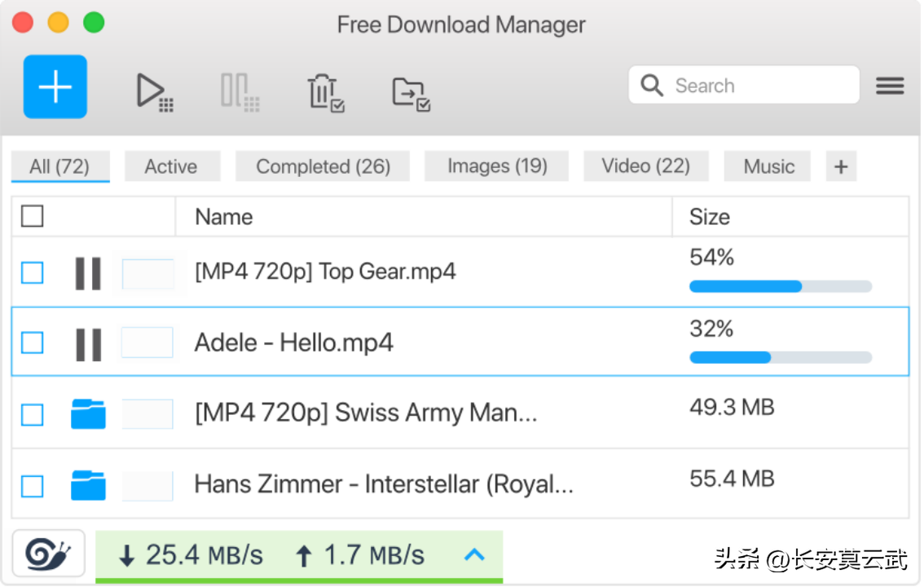Pause the Top Gear.mp4 download
This screenshot has width=924, height=587.
[88, 273]
